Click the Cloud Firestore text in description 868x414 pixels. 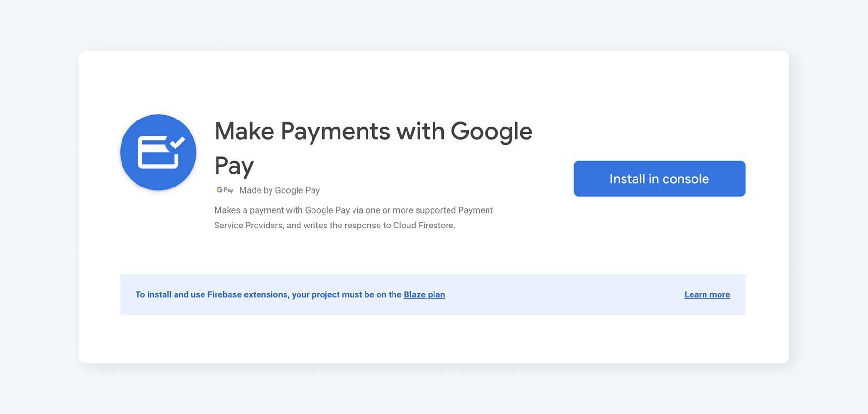coord(423,225)
